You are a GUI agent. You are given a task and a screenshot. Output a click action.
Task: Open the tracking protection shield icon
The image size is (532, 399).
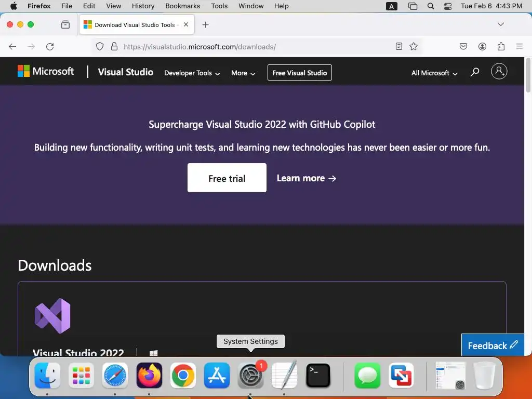[x=99, y=46]
